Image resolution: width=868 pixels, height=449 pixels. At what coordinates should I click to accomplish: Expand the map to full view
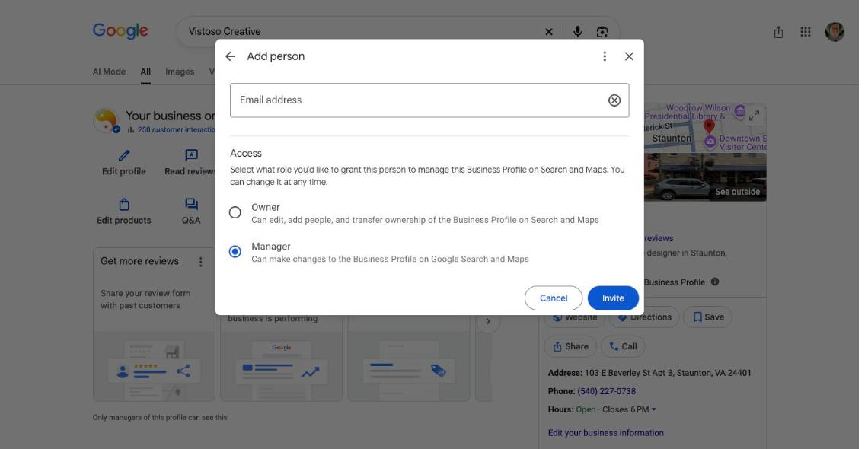click(x=754, y=116)
